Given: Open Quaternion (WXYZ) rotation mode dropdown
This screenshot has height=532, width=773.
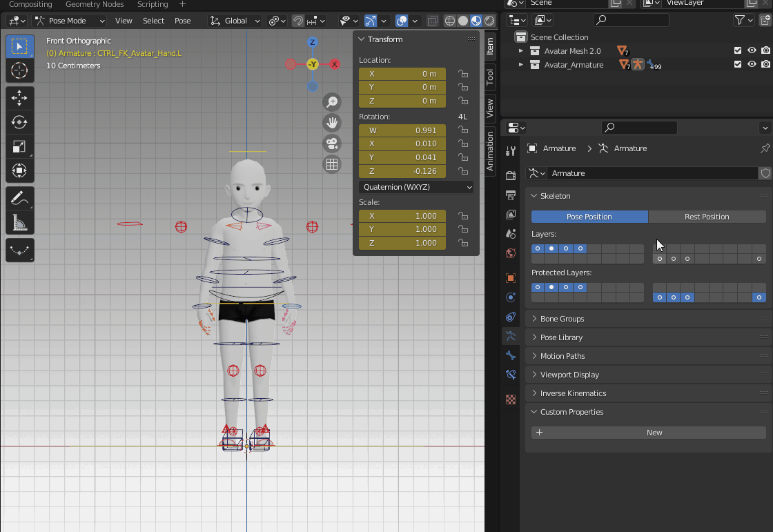Looking at the screenshot, I should click(x=416, y=187).
